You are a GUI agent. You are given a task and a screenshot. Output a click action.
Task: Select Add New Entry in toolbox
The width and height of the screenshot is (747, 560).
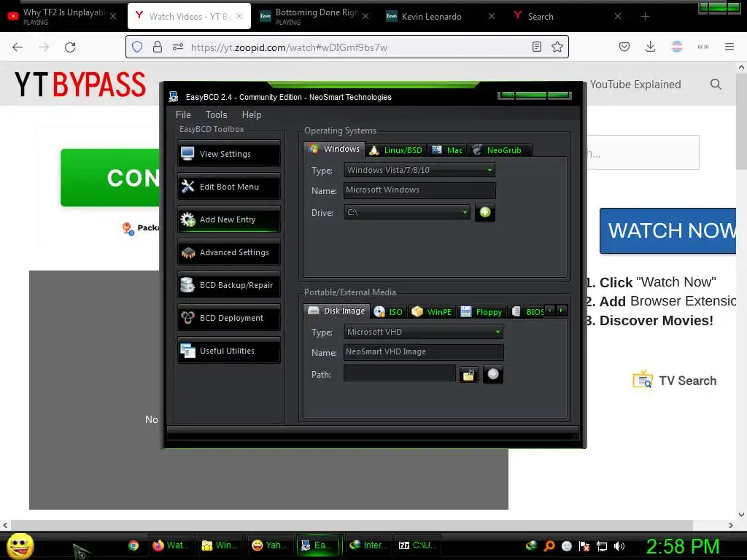[x=229, y=219]
